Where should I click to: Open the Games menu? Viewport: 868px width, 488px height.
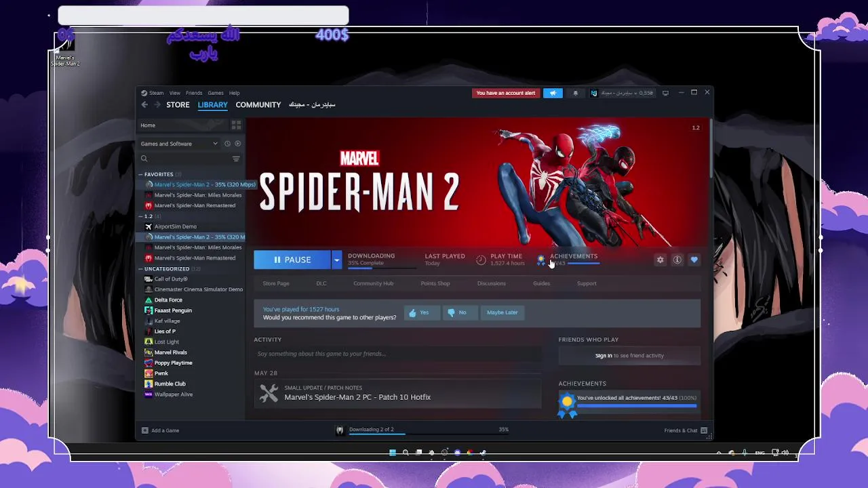(216, 93)
